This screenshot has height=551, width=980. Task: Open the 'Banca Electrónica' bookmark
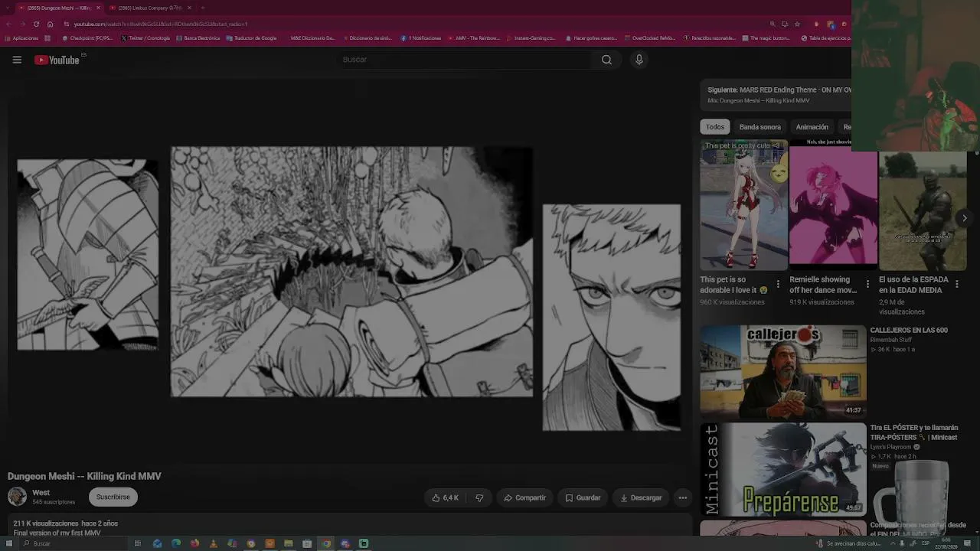coord(198,37)
